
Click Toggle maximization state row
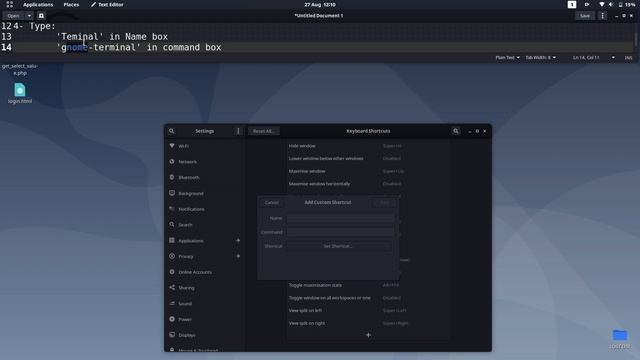click(368, 285)
